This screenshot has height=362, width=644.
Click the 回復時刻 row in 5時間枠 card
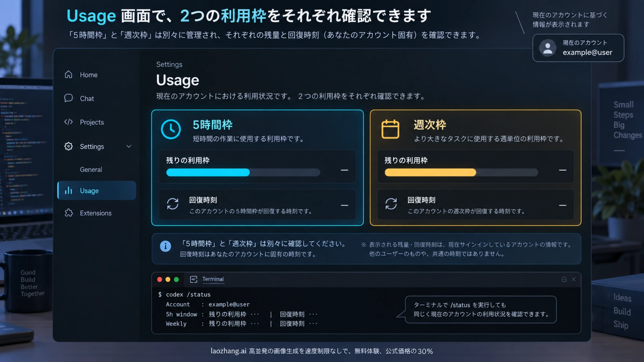point(257,205)
